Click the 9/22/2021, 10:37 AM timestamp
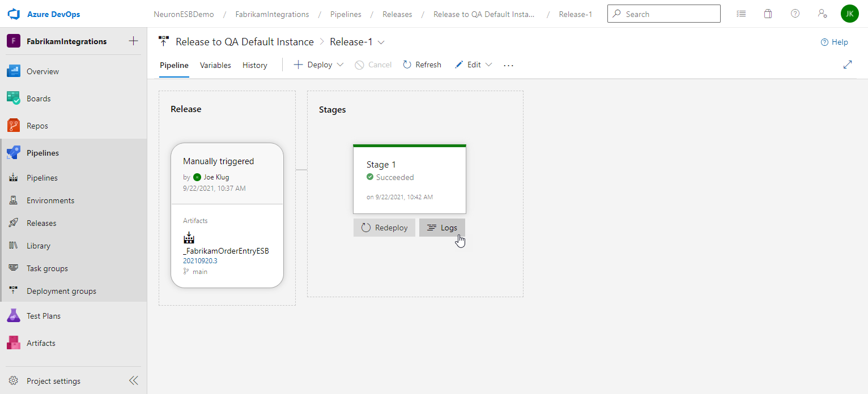 (x=214, y=189)
